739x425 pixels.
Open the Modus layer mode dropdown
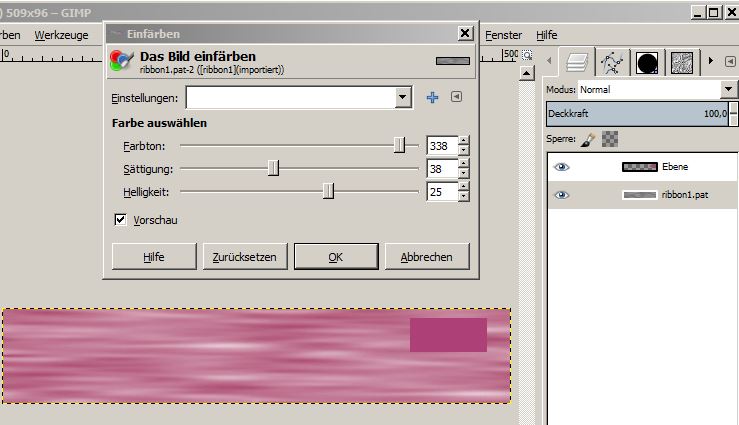pyautogui.click(x=729, y=89)
